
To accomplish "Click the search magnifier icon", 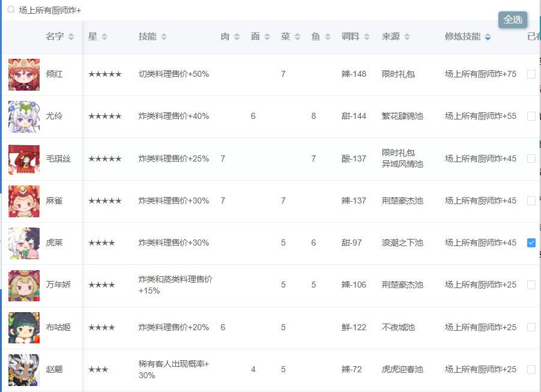I will tap(11, 10).
